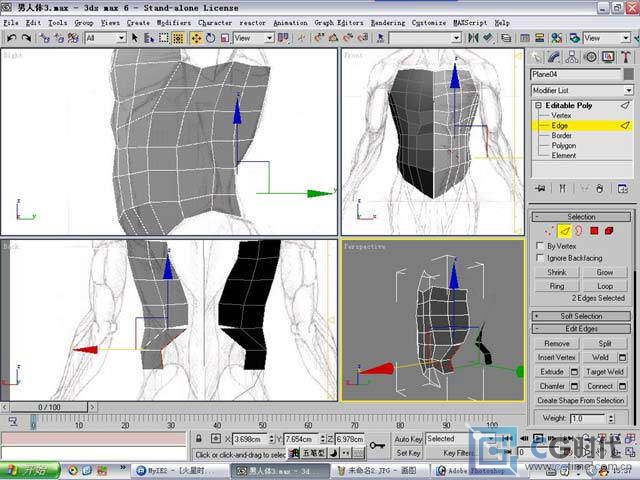The width and height of the screenshot is (640, 480).
Task: Open the Utilities hammer panel tab
Action: click(626, 57)
